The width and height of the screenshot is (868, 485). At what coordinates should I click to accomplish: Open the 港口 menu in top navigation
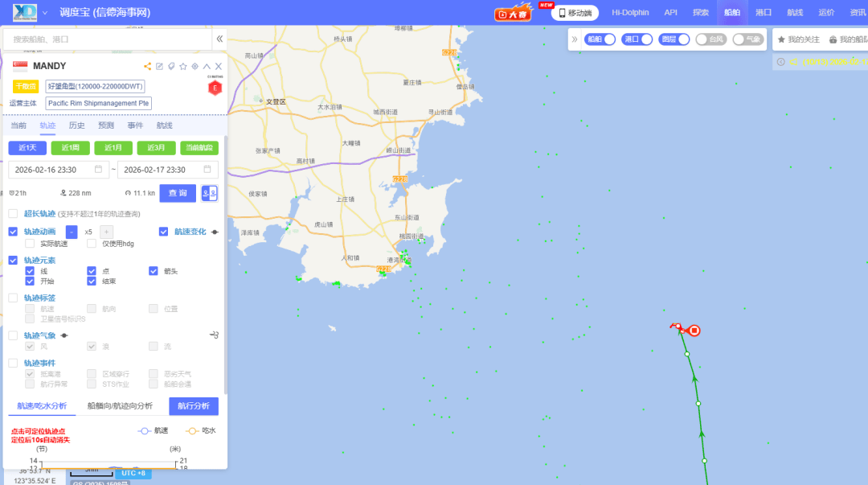pos(763,13)
